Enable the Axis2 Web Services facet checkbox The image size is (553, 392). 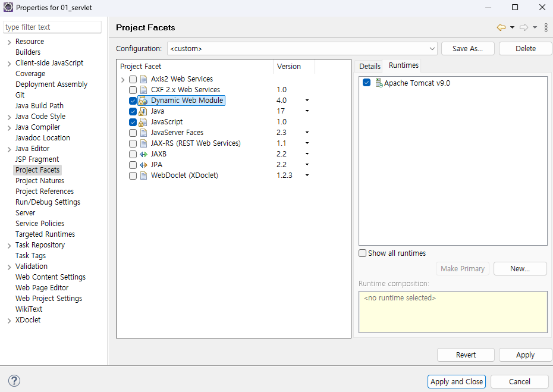coord(133,79)
